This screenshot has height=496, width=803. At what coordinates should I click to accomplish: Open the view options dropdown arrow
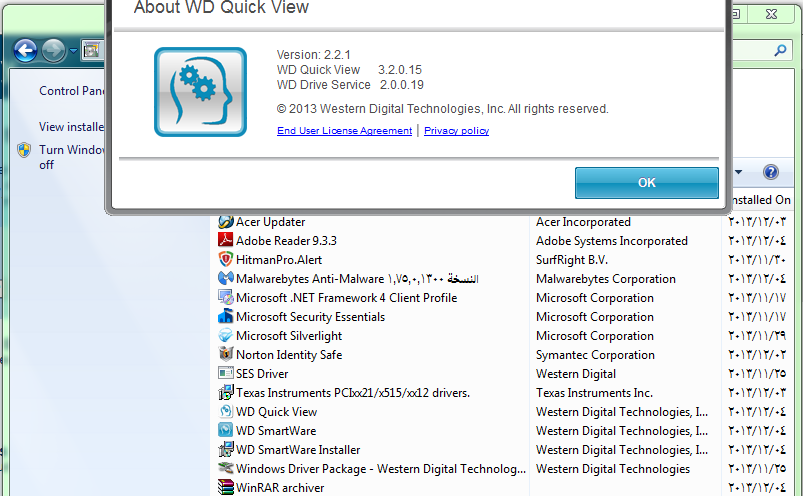tap(738, 172)
